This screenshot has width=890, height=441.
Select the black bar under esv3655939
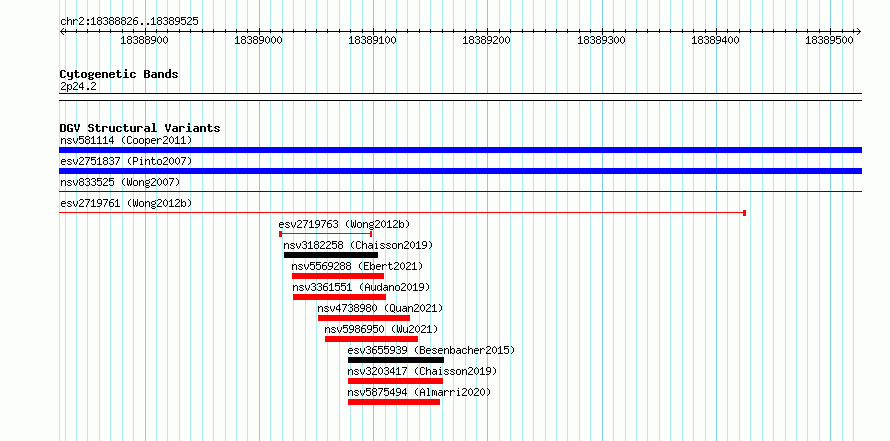(396, 360)
